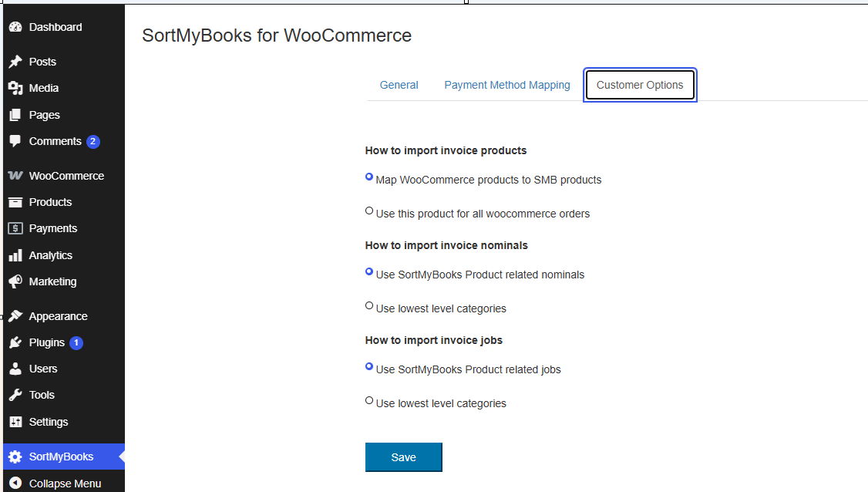Select lowest level categories for jobs

point(369,400)
